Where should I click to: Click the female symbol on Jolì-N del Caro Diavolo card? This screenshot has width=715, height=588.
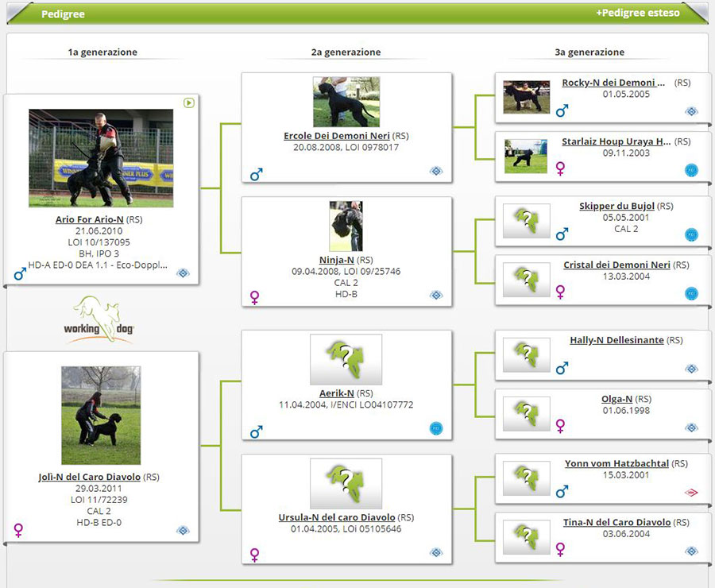(18, 530)
